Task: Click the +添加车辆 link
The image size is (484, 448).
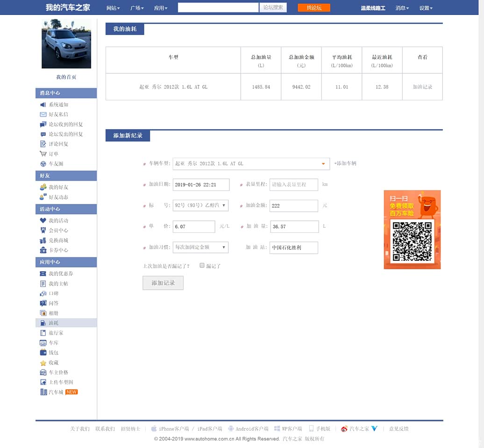Action: click(x=345, y=163)
